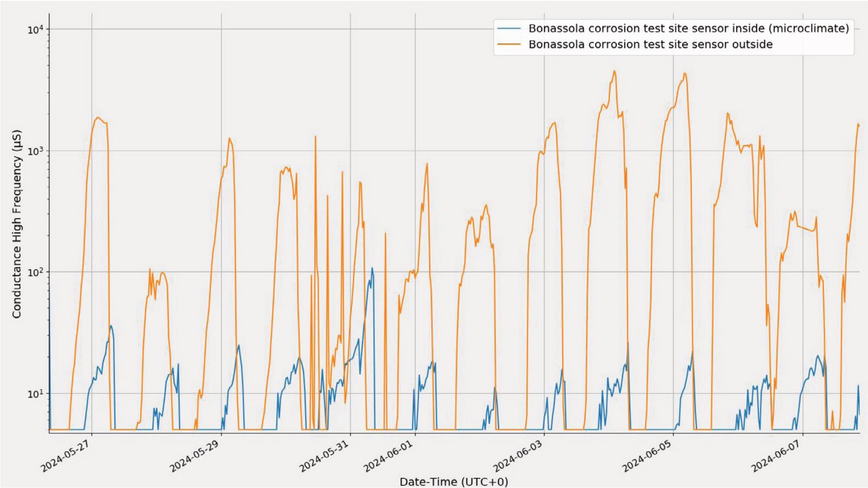Click the 2024-06-03 x-axis tick label

click(519, 458)
